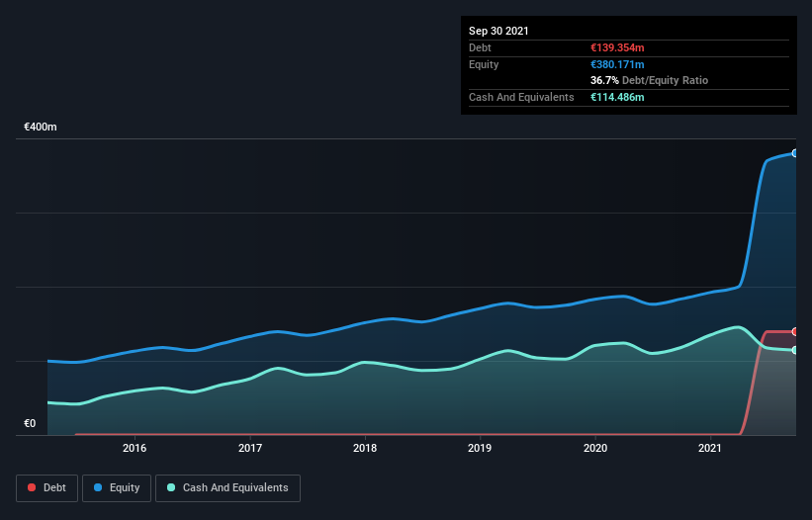Click the teal Cash legend dot

click(x=171, y=487)
